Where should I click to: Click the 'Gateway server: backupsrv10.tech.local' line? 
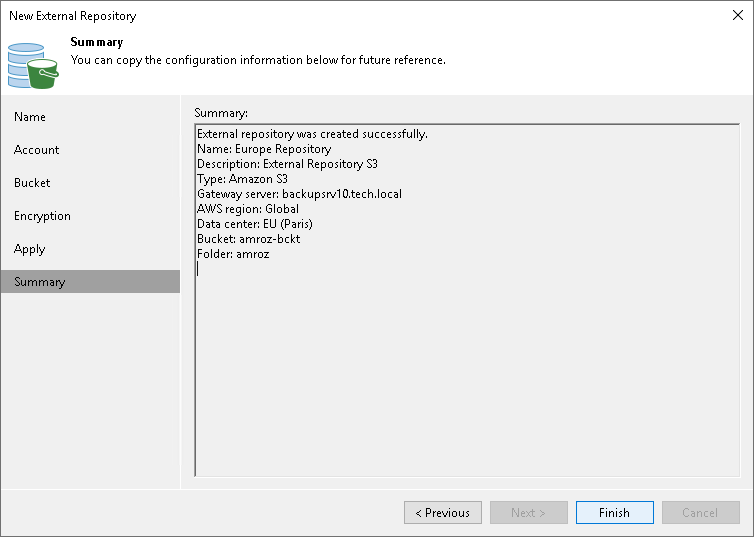point(299,194)
